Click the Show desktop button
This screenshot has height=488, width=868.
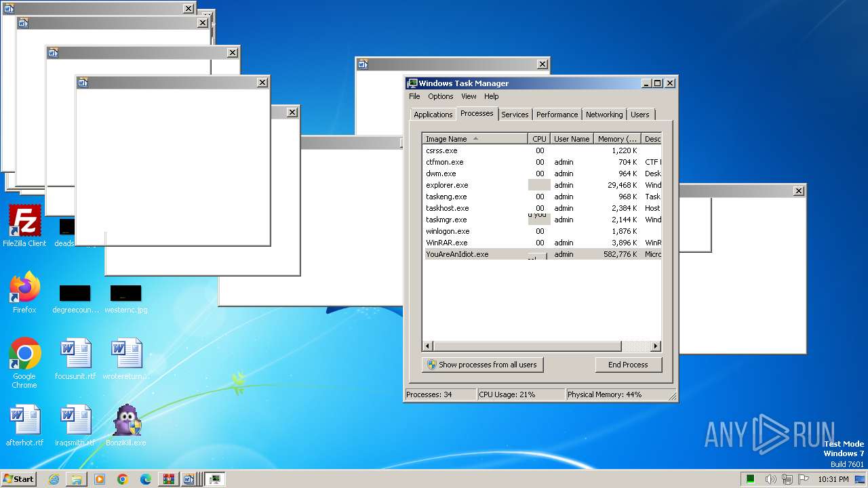[861, 479]
